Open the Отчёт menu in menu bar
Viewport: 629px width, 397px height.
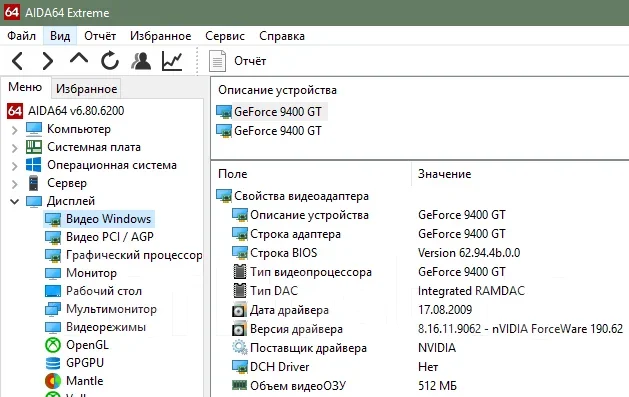100,36
